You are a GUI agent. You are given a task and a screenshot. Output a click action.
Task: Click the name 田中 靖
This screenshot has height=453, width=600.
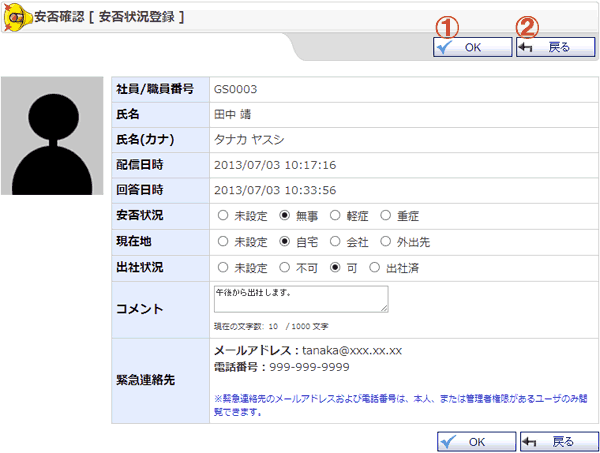point(232,114)
